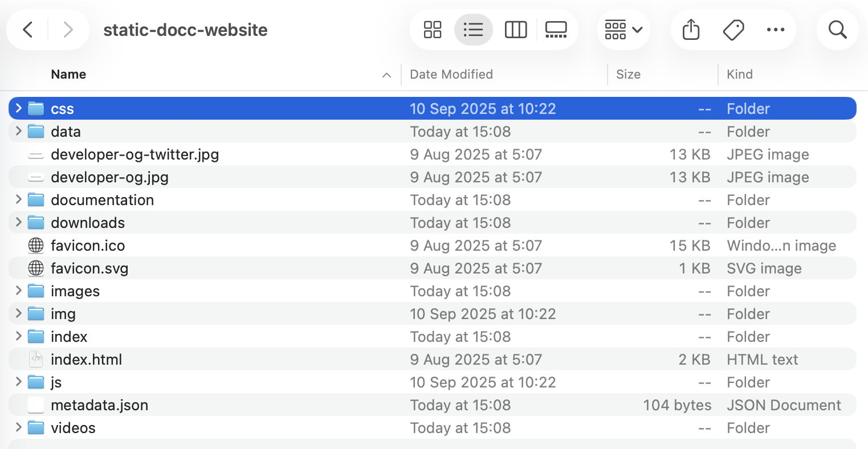Switch to icon view mode

431,29
